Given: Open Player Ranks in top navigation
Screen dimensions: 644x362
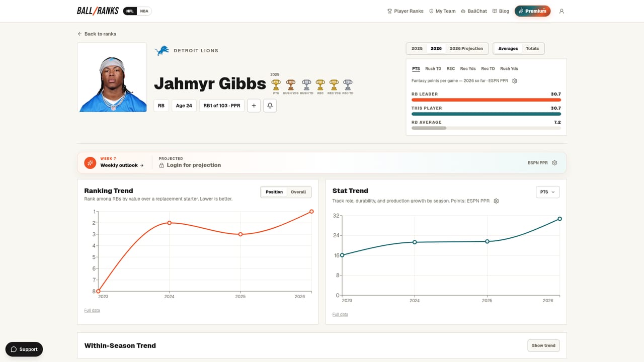Looking at the screenshot, I should click(x=406, y=11).
